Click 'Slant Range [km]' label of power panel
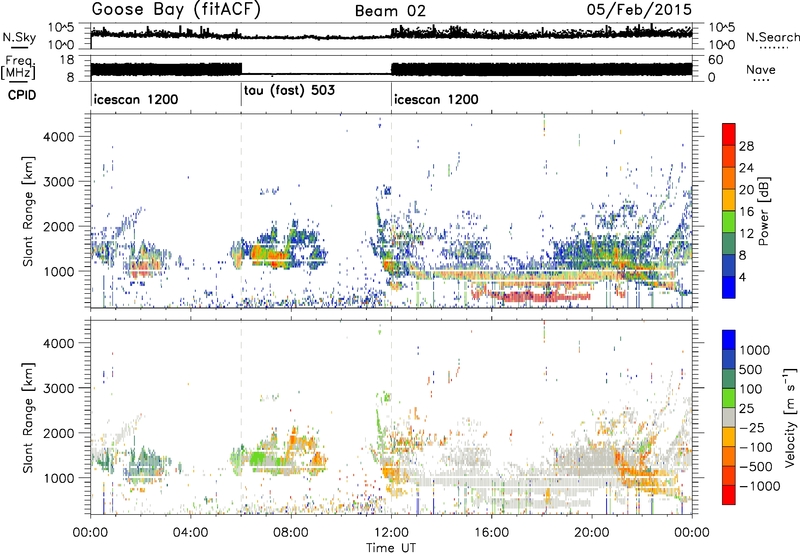Screen dimensions: 800x554 pos(28,211)
